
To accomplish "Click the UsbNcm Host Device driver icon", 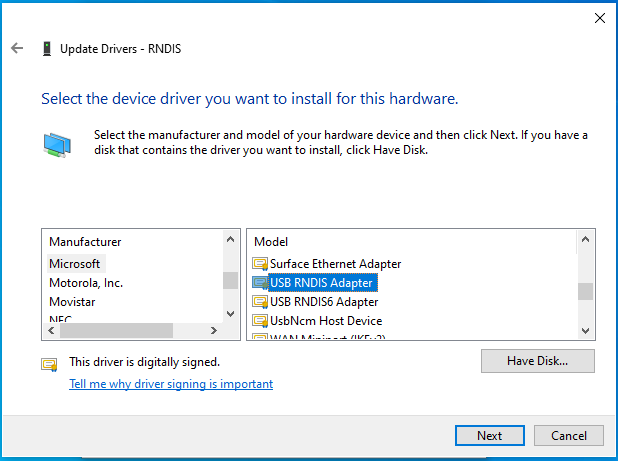I will point(260,321).
